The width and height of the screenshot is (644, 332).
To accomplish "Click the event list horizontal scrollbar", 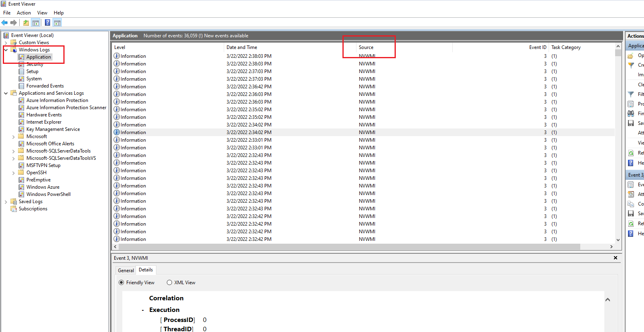I will coord(349,246).
